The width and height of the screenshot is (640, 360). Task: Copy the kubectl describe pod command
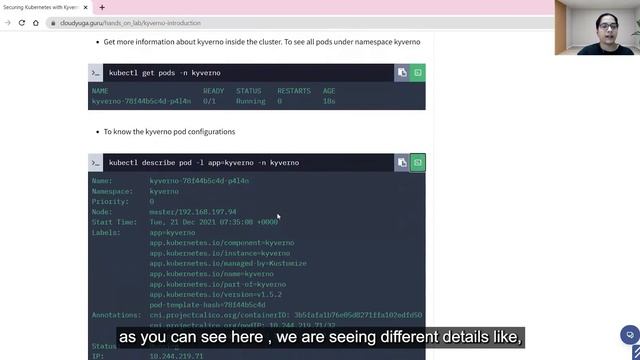[402, 162]
